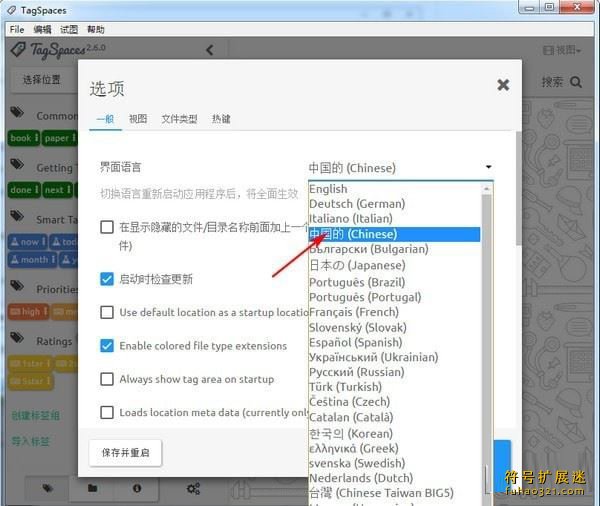Click the 创建标签组 link
This screenshot has width=600, height=506.
click(x=35, y=415)
